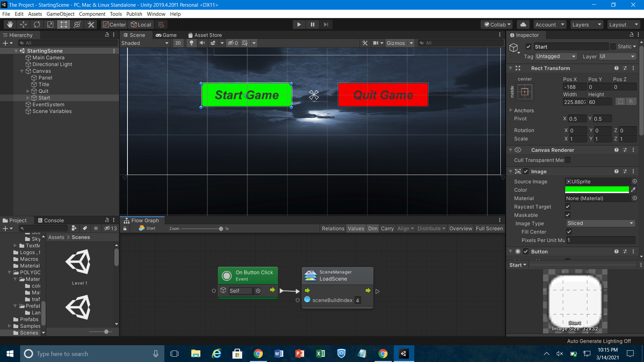Click the green Image Color swatch
The height and width of the screenshot is (362, 644).
coord(597,190)
